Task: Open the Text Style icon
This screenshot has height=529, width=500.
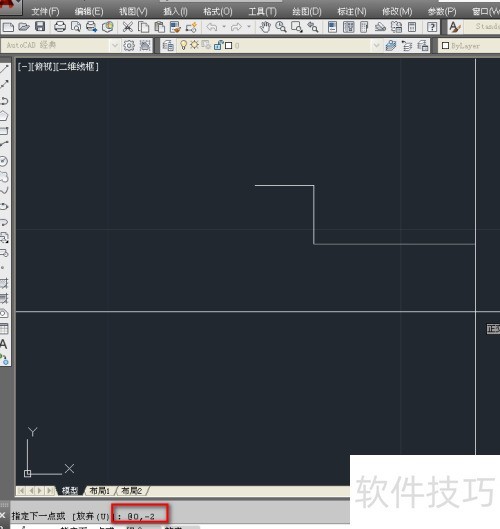Action: (x=455, y=27)
